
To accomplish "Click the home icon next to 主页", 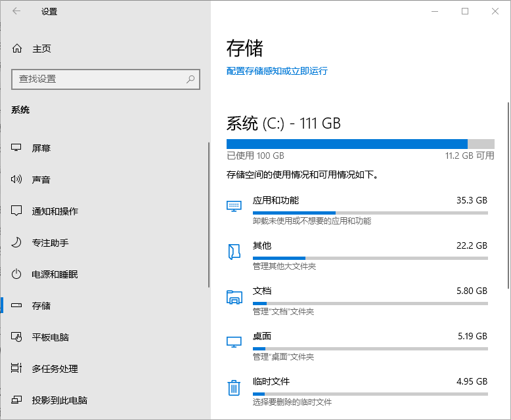I will (17, 49).
